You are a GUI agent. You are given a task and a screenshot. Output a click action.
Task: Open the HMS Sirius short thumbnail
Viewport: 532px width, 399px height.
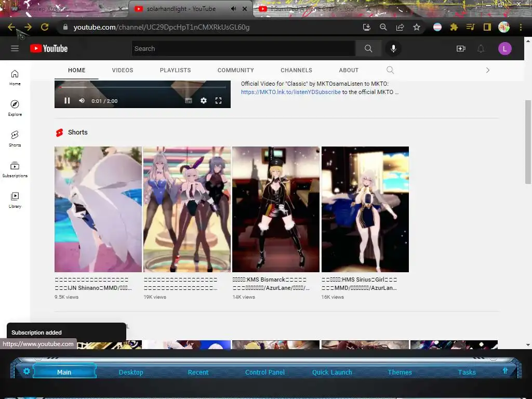tap(365, 209)
